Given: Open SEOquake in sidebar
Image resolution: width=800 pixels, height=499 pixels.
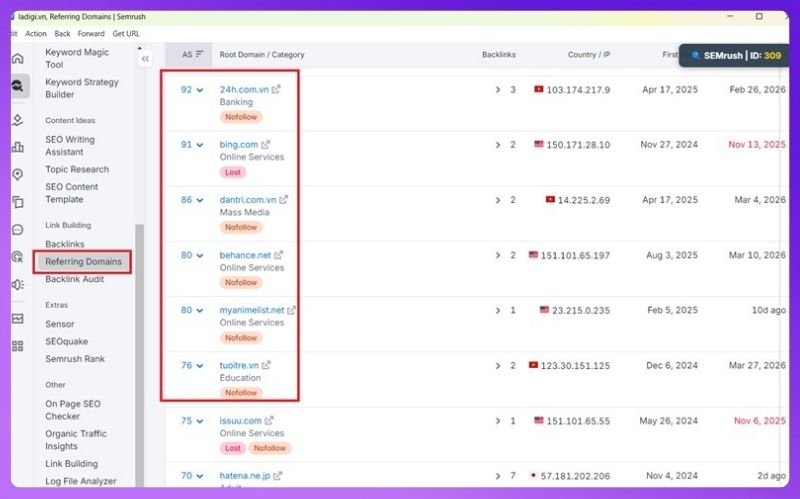Looking at the screenshot, I should point(66,341).
